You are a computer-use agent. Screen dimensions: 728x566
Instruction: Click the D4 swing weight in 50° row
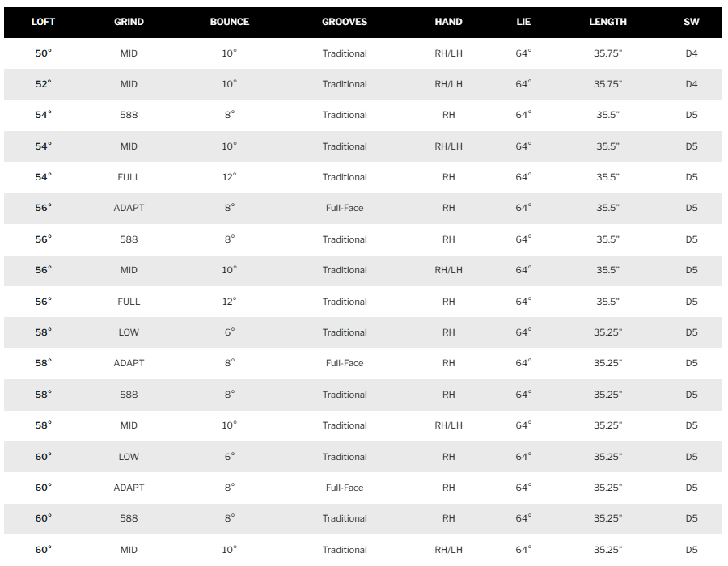click(x=692, y=53)
